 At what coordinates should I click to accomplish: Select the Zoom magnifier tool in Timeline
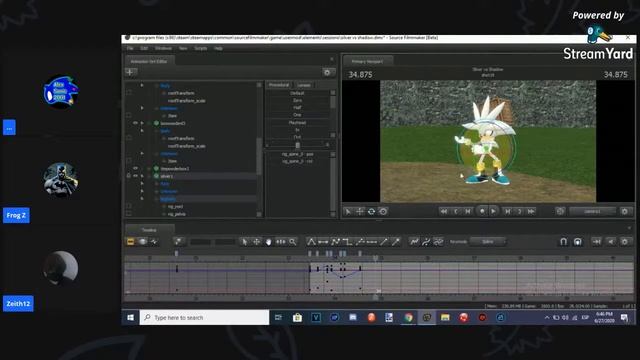(x=293, y=242)
